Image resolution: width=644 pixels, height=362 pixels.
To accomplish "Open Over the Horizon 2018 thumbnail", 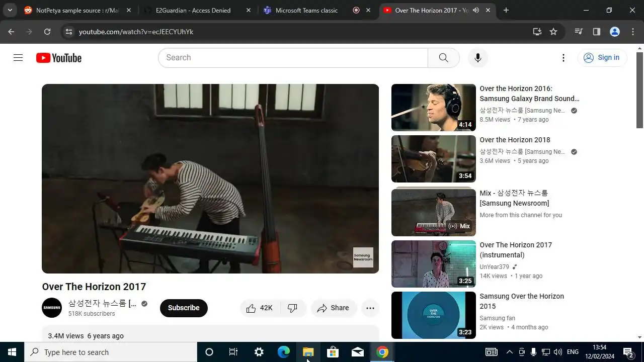I will click(434, 159).
